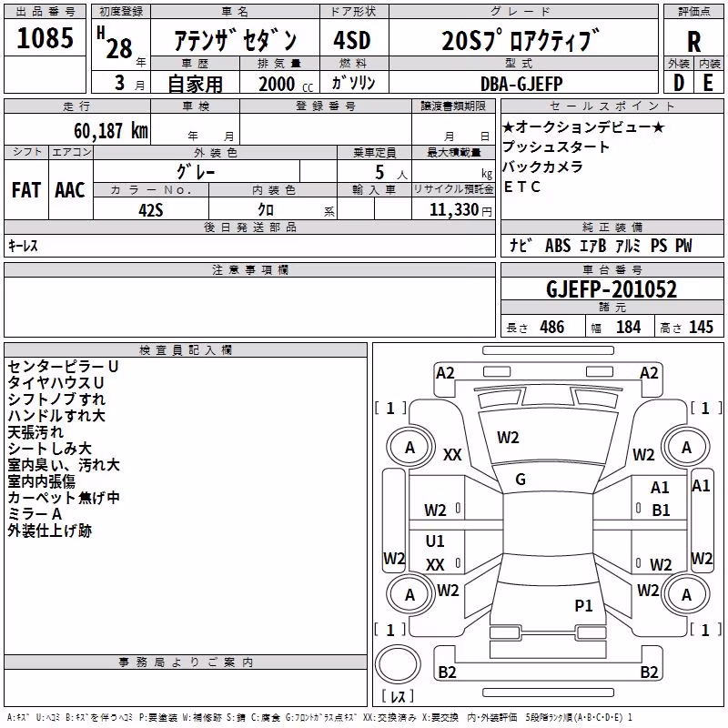The width and height of the screenshot is (728, 728).
Task: Select the door type 4SD
Action: click(352, 40)
